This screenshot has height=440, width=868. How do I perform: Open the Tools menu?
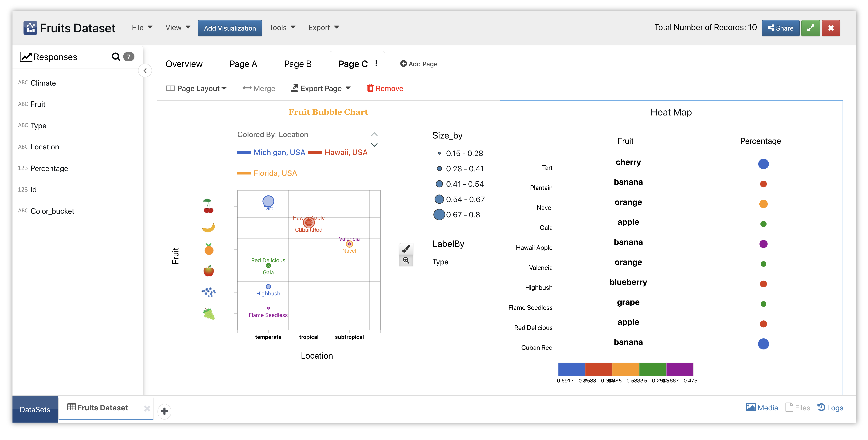coord(282,28)
